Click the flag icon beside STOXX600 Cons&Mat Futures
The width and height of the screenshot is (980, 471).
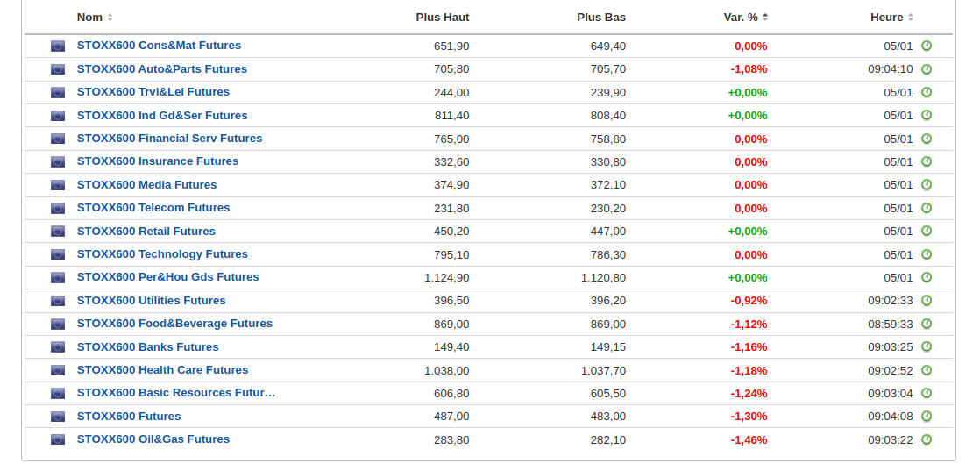pos(58,46)
